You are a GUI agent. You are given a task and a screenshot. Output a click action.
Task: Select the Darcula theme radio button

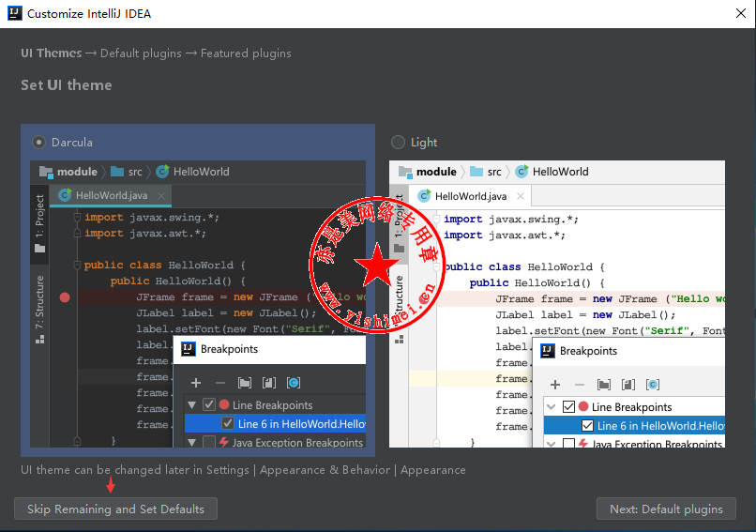[38, 143]
